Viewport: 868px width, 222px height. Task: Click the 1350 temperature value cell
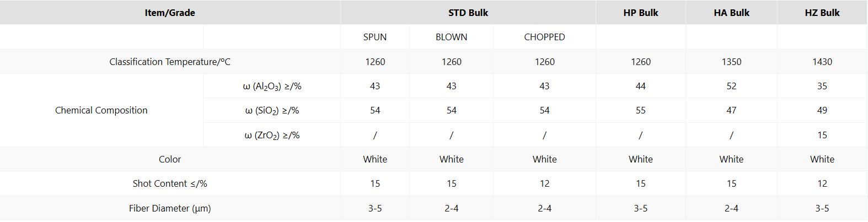point(731,62)
